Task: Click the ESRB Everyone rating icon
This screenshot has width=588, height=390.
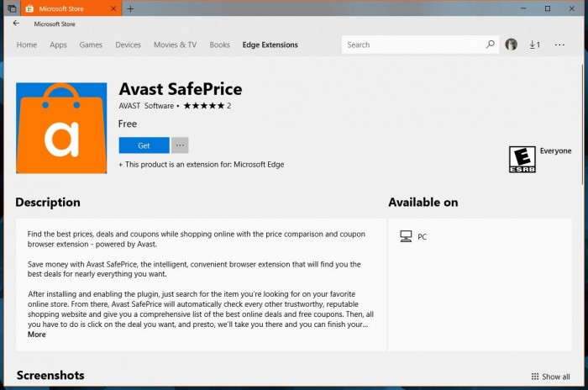Action: coord(522,159)
